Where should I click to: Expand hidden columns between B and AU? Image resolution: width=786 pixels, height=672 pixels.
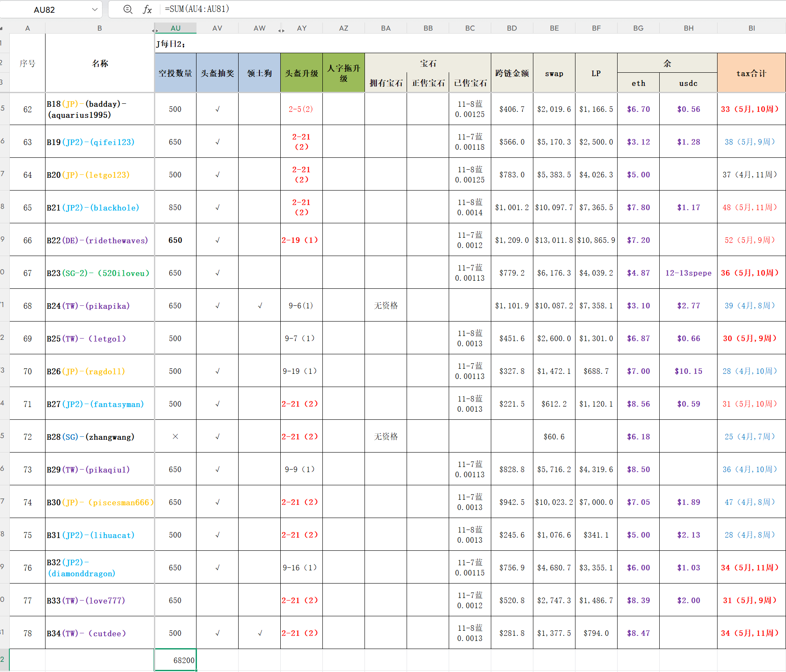tap(155, 30)
